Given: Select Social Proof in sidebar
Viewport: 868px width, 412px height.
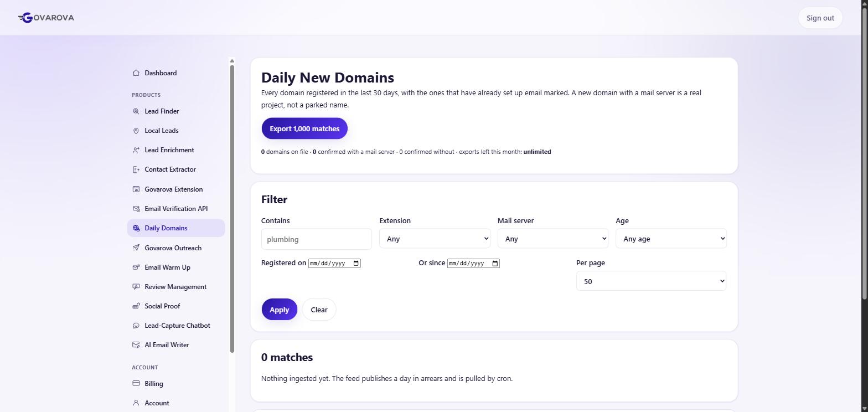Looking at the screenshot, I should 176,306.
